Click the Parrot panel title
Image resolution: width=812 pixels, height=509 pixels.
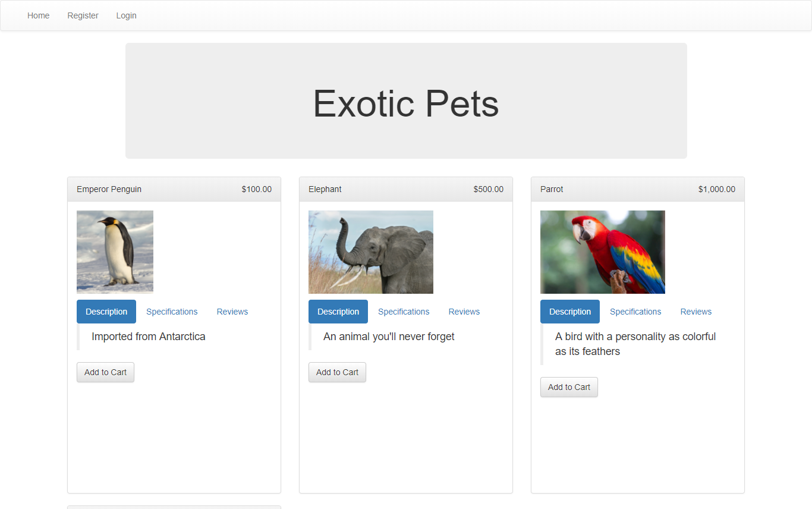coord(552,189)
